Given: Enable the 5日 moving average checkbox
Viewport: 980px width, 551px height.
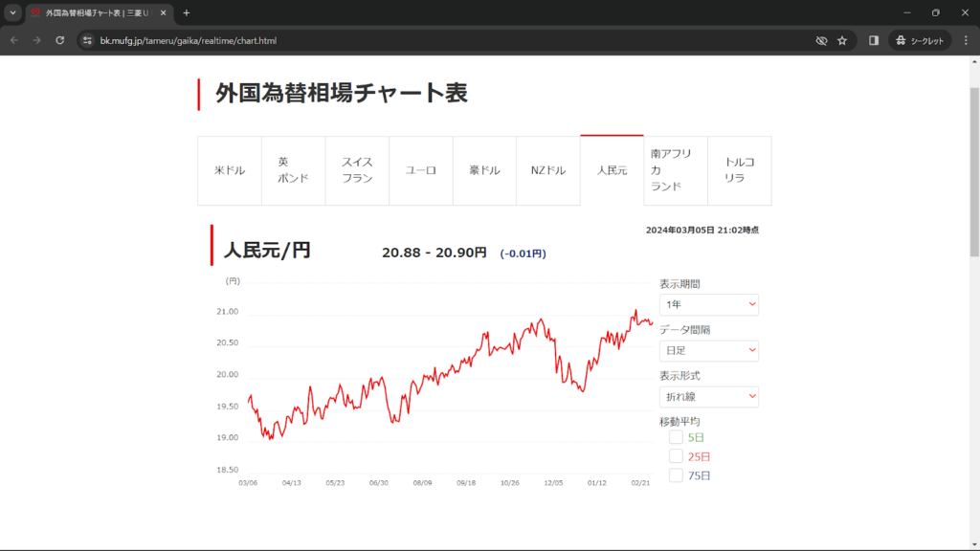Looking at the screenshot, I should [676, 437].
